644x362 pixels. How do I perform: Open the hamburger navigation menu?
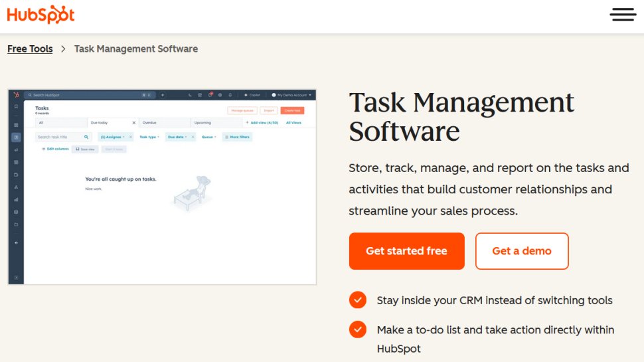(x=623, y=15)
